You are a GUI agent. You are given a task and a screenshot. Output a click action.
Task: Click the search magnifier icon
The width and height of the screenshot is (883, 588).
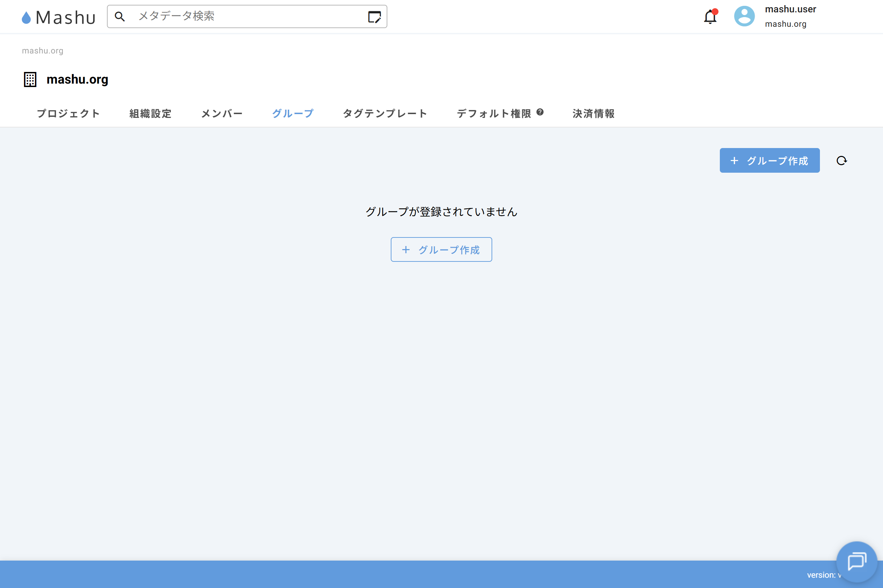tap(120, 16)
